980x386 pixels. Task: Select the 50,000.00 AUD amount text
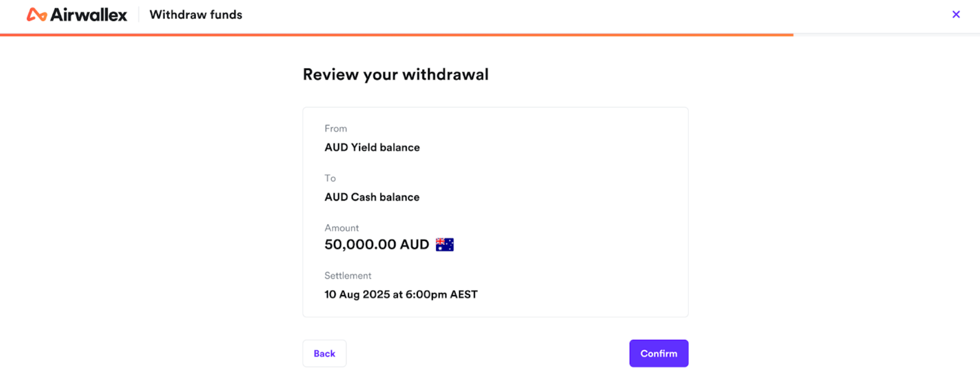click(x=377, y=244)
